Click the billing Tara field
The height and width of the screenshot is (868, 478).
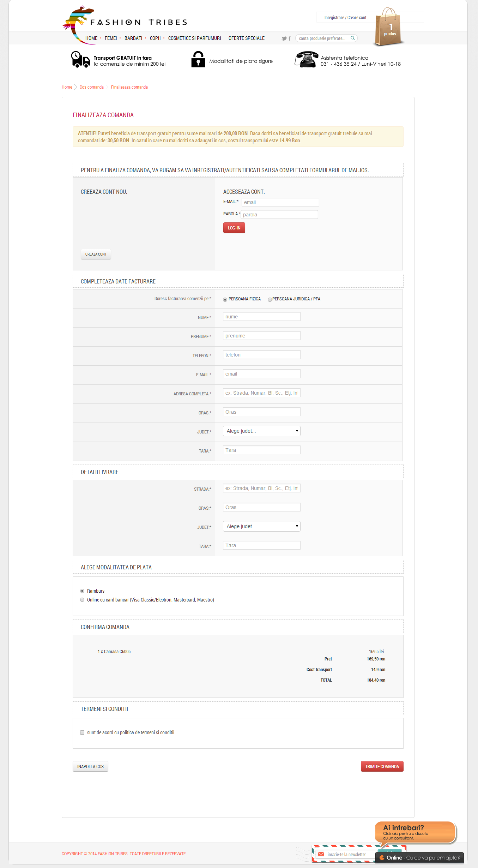point(262,450)
